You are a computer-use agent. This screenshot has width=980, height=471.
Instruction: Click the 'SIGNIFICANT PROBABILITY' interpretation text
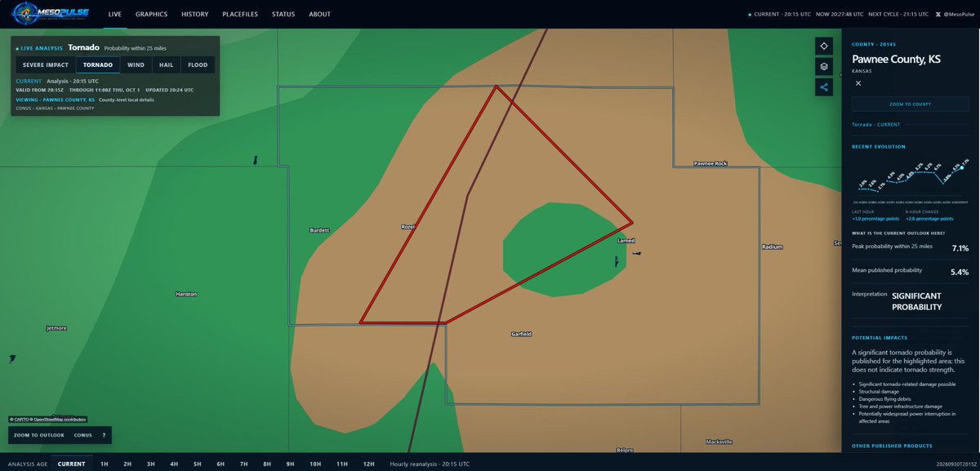(x=916, y=301)
